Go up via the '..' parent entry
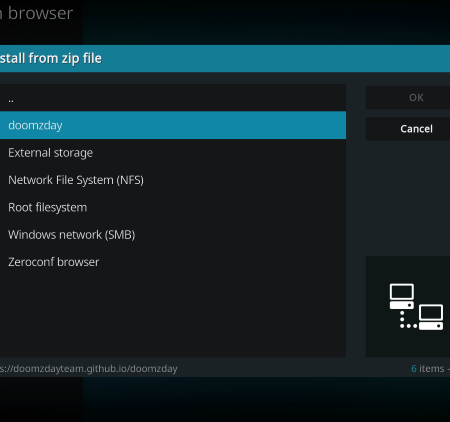Screen dimensions: 450x422 (x=173, y=98)
